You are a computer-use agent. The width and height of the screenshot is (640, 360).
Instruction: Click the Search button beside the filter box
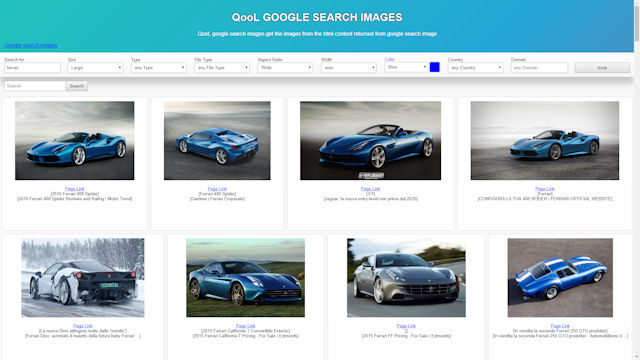click(x=76, y=86)
